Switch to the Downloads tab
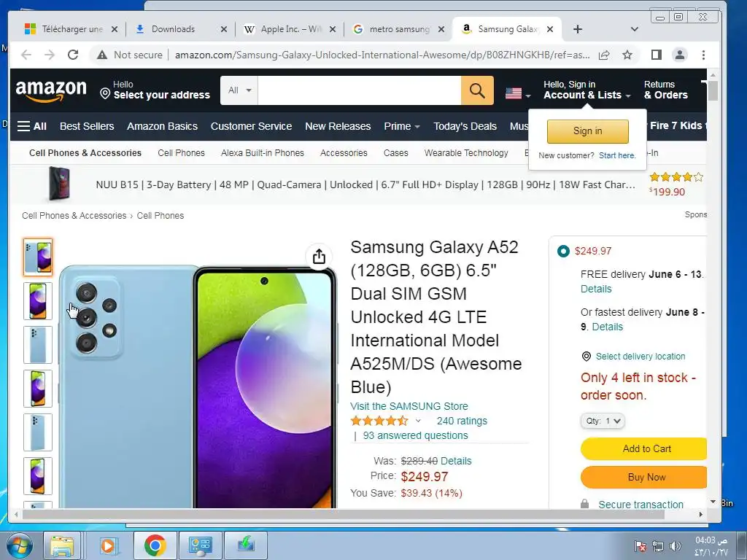747x560 pixels. (x=179, y=29)
